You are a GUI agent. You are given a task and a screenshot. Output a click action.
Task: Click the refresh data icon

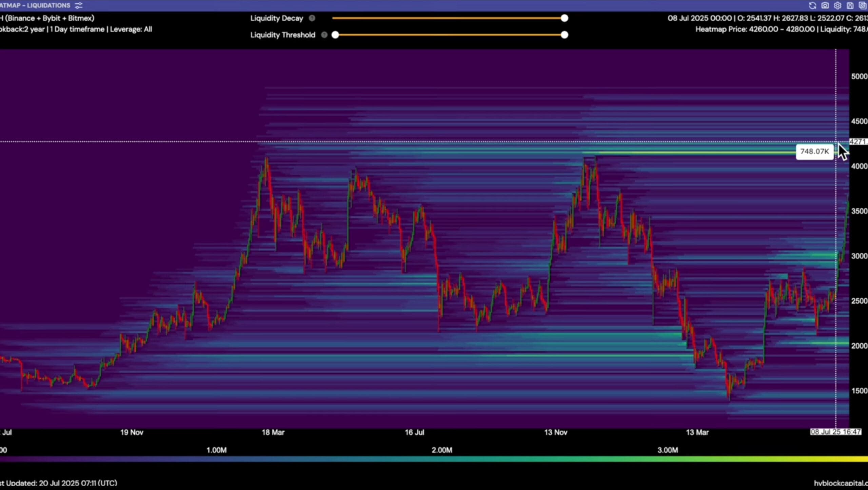tap(812, 5)
